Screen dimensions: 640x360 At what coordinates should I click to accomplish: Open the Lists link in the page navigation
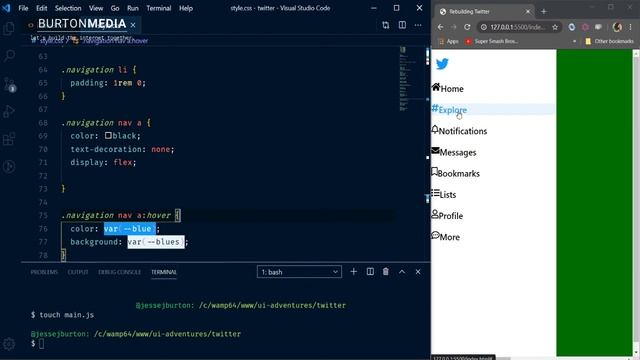coord(444,194)
